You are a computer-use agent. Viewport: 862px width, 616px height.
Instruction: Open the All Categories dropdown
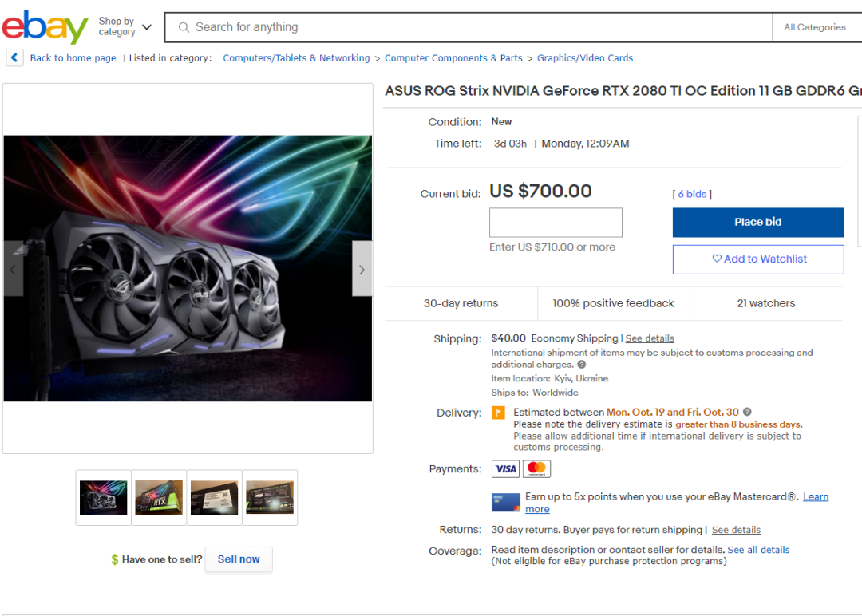pyautogui.click(x=814, y=27)
